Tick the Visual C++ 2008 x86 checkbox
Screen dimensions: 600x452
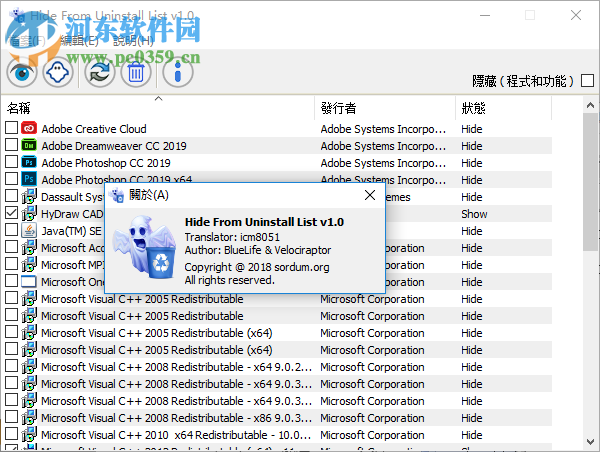[x=11, y=416]
